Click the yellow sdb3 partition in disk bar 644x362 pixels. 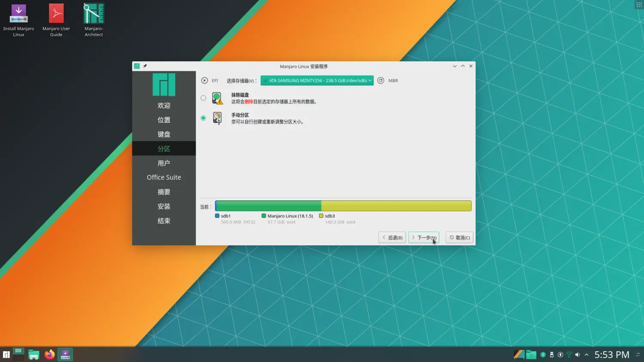pyautogui.click(x=396, y=206)
